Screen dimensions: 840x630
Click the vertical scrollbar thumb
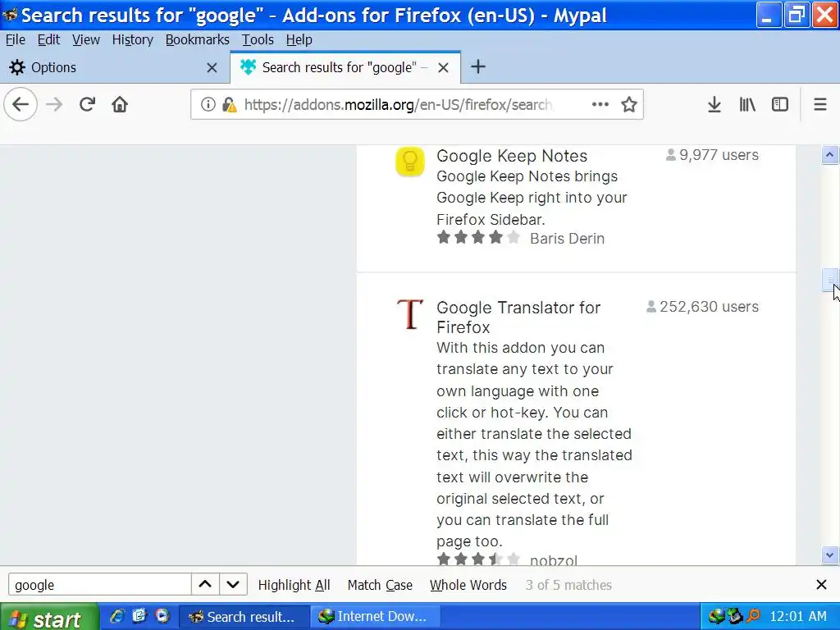click(x=829, y=281)
